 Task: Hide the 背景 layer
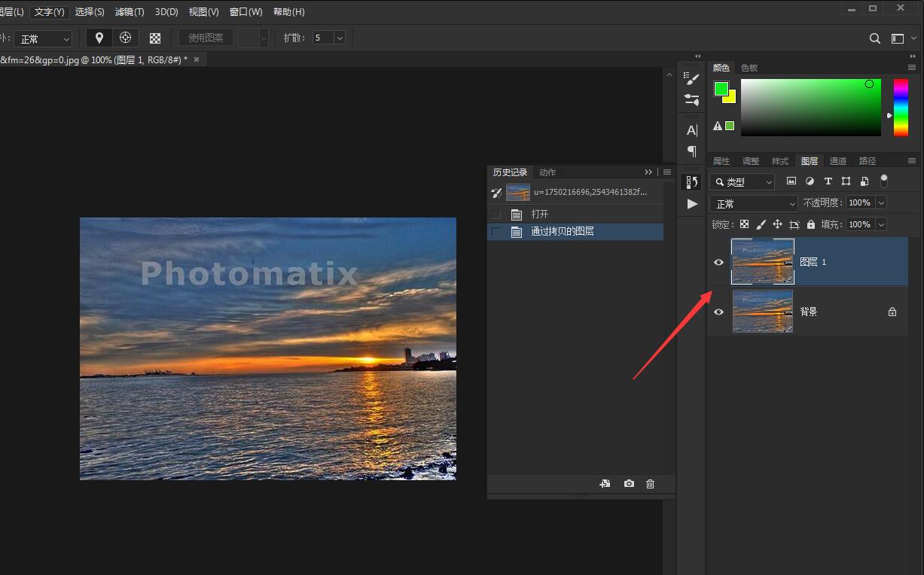pos(718,312)
